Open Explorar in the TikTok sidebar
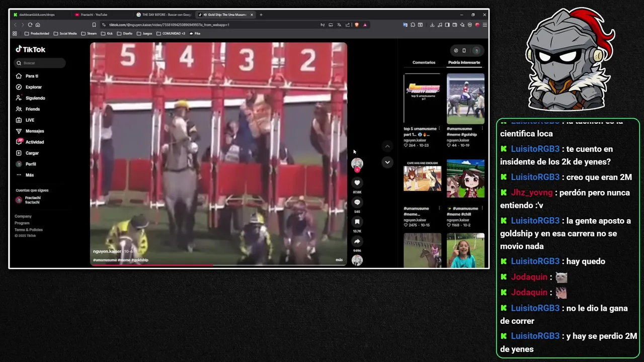This screenshot has height=362, width=644. (x=33, y=87)
